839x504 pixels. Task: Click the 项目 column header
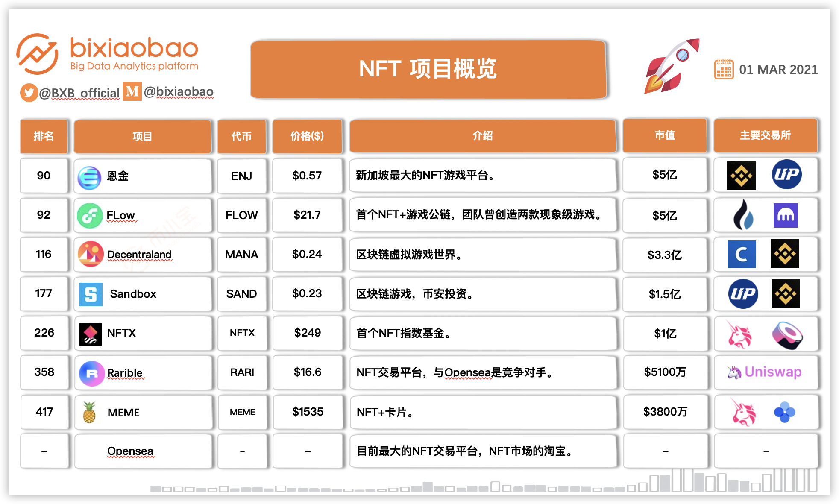(x=142, y=136)
